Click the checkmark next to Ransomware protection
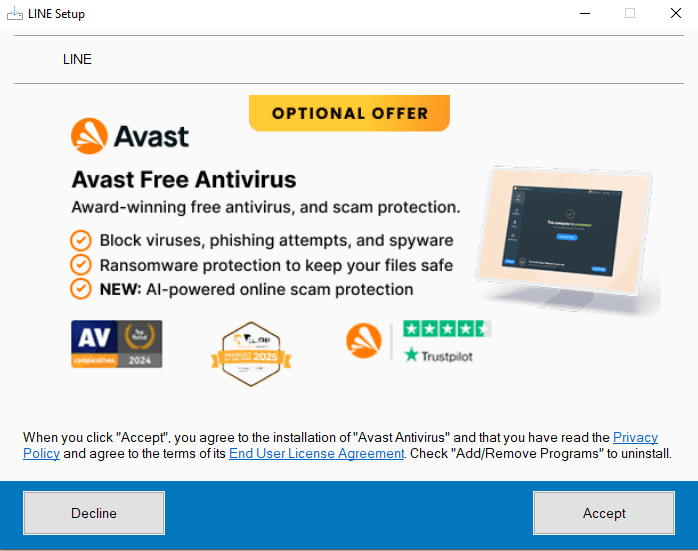Viewport: 698px width, 551px height. click(81, 265)
